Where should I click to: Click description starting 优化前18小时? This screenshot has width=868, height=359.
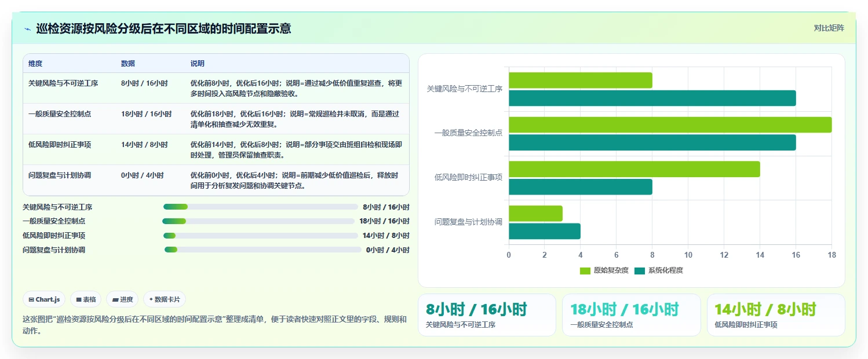pyautogui.click(x=295, y=119)
